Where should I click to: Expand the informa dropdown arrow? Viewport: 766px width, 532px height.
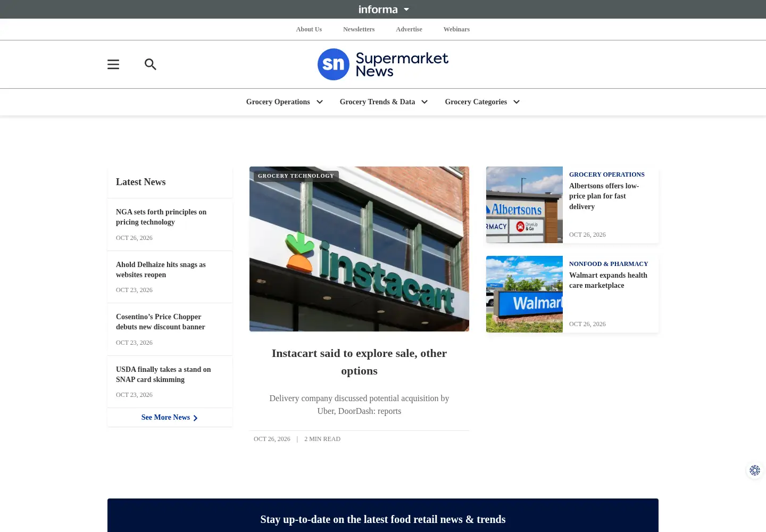click(x=406, y=10)
